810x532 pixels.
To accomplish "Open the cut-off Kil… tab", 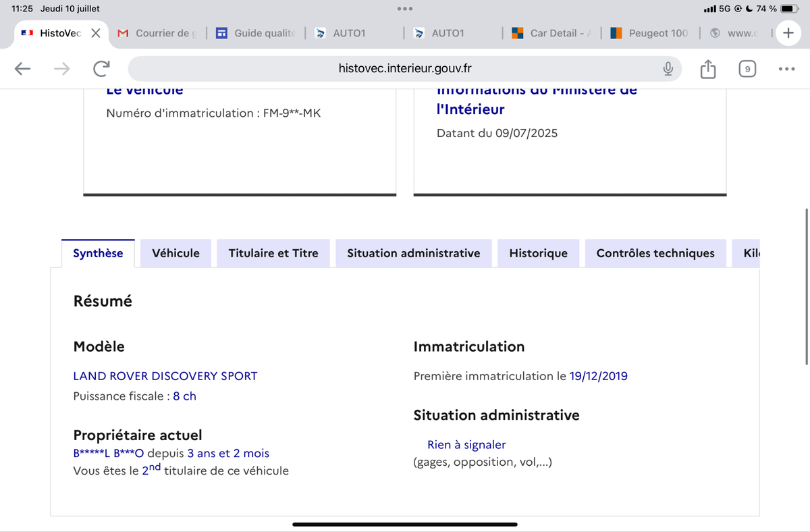I will [x=746, y=253].
